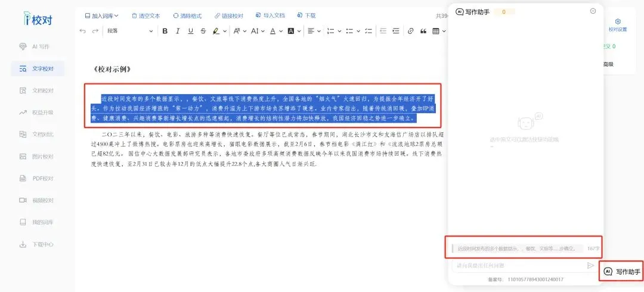Open the 段落 paragraph style dropdown
Screen dimensions: 644x292
(x=129, y=31)
